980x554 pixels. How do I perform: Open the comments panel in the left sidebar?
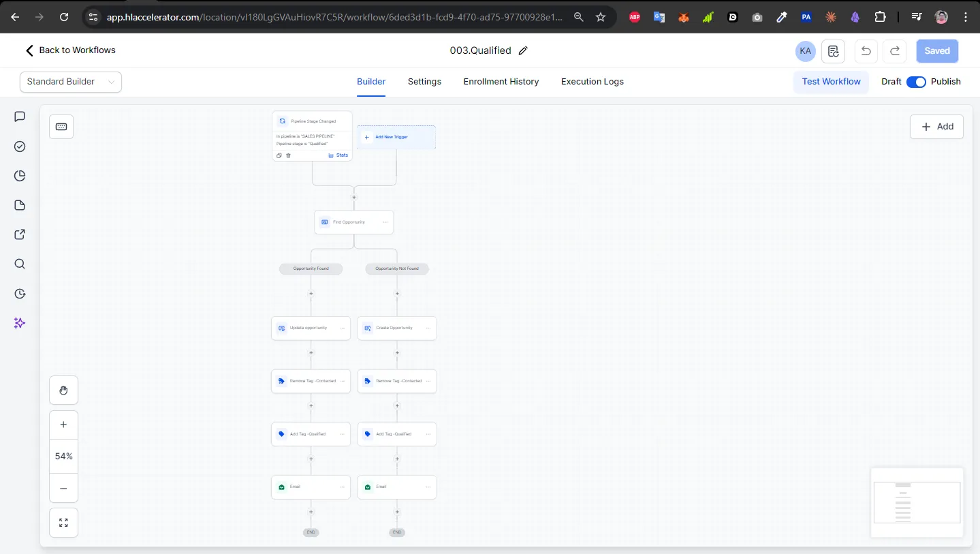[x=19, y=117]
